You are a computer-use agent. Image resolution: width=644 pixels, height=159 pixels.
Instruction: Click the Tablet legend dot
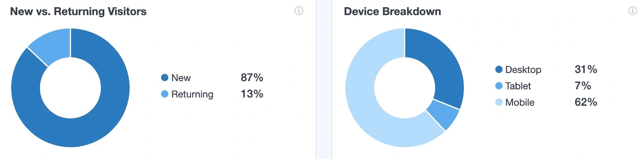pyautogui.click(x=499, y=86)
